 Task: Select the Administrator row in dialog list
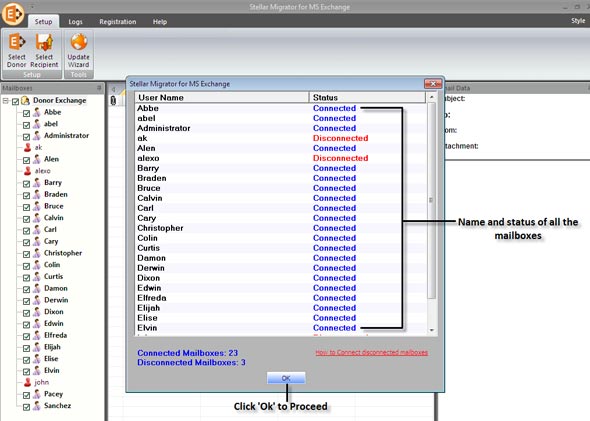click(281, 128)
